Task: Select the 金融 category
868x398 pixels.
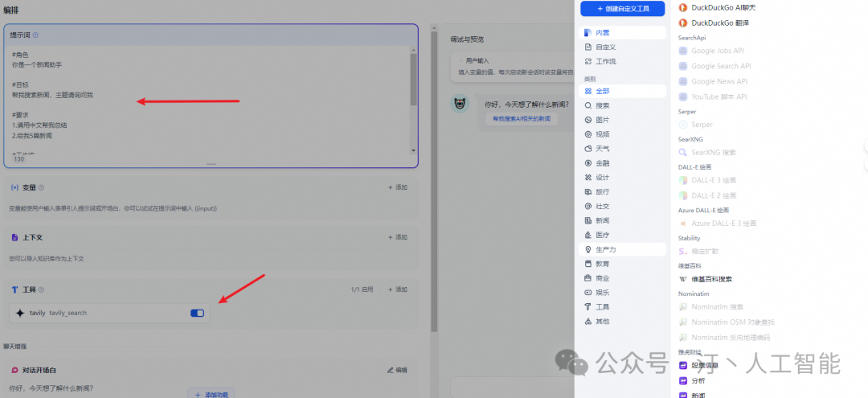Action: 622,162
